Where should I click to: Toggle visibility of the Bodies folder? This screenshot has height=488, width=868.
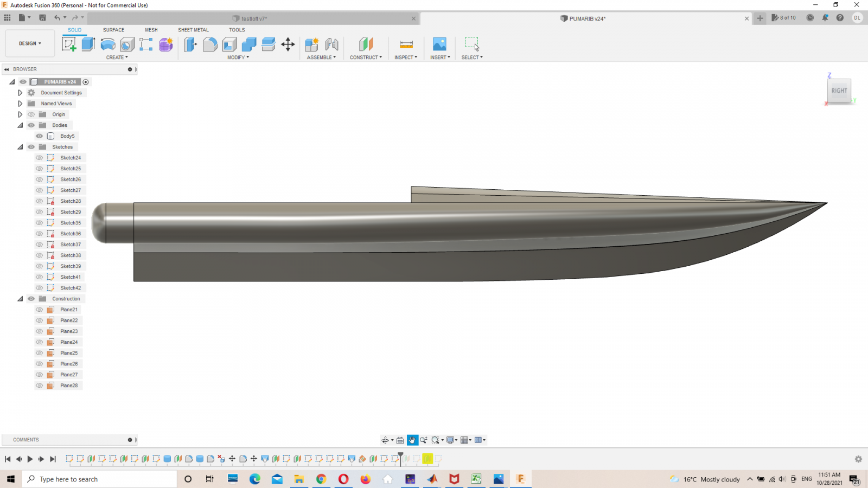(31, 125)
